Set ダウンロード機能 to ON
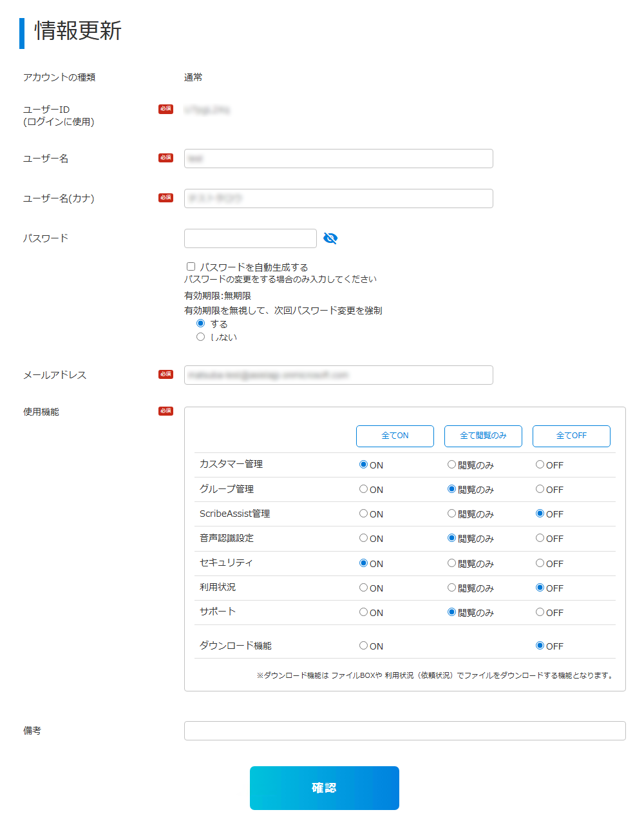 364,646
